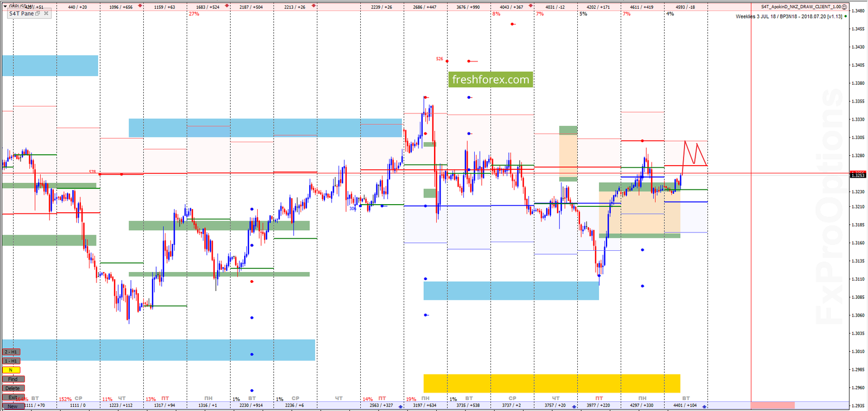Click the 440 / +20 value in top row
Viewport: 868px width, 411px height.
pyautogui.click(x=78, y=8)
